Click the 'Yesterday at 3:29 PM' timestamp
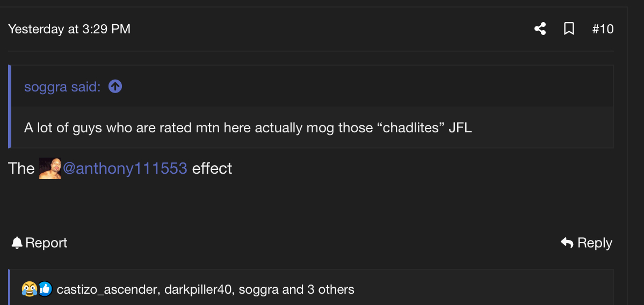The width and height of the screenshot is (644, 305). [x=69, y=29]
